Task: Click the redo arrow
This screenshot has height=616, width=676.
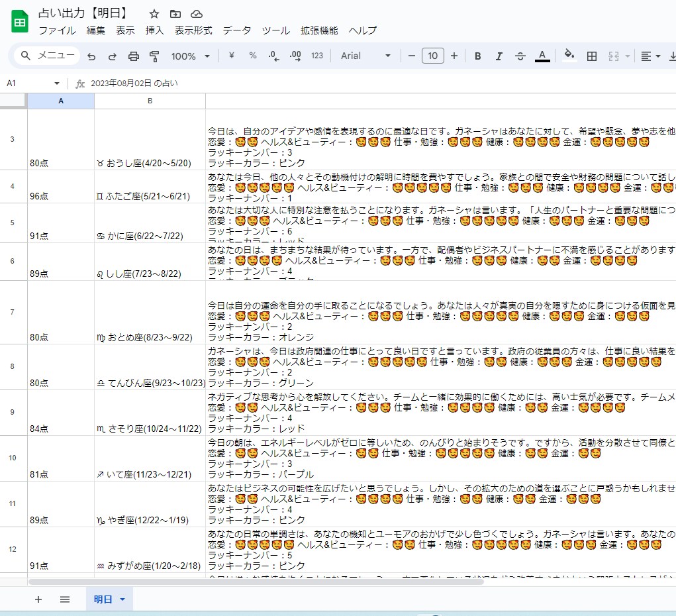Action: 112,56
